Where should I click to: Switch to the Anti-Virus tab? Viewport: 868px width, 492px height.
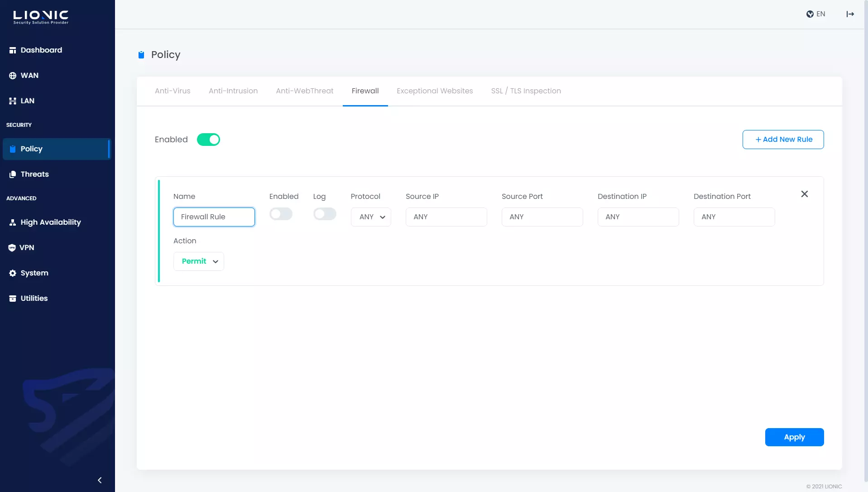[173, 91]
